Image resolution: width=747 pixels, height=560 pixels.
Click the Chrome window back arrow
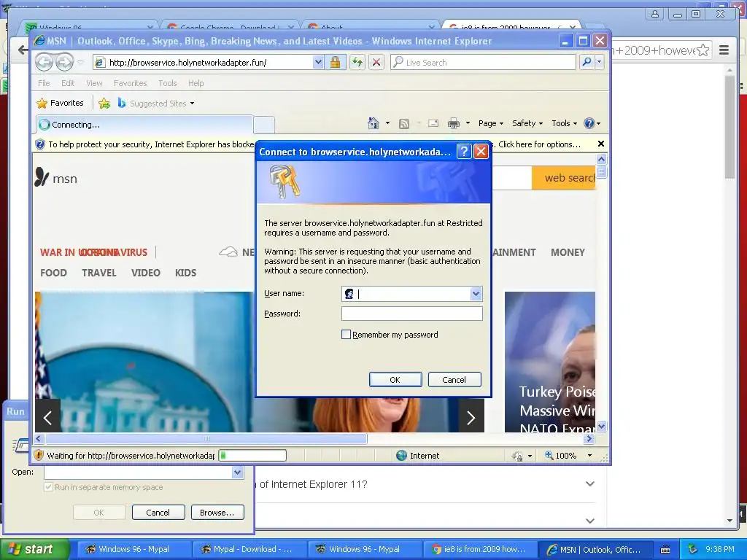23,50
